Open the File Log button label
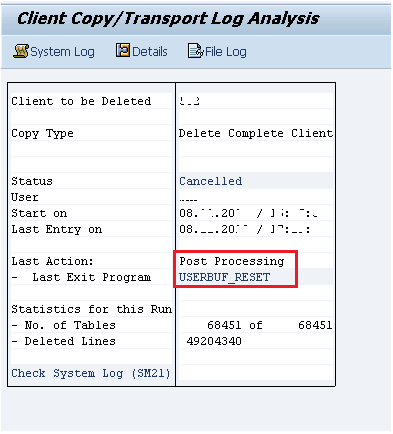The width and height of the screenshot is (393, 434). coord(226,52)
